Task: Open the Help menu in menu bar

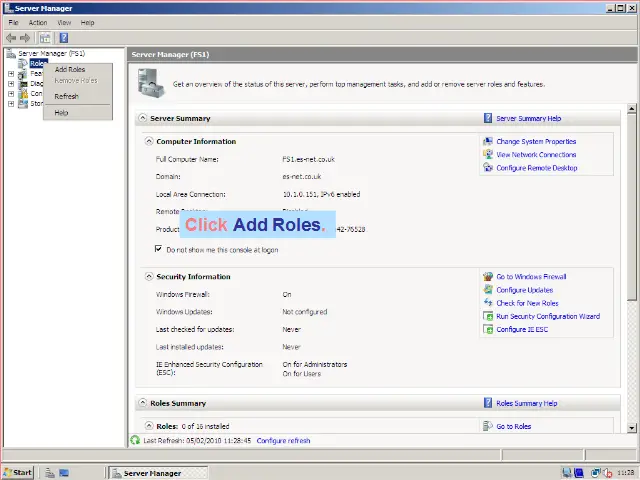Action: 87,23
